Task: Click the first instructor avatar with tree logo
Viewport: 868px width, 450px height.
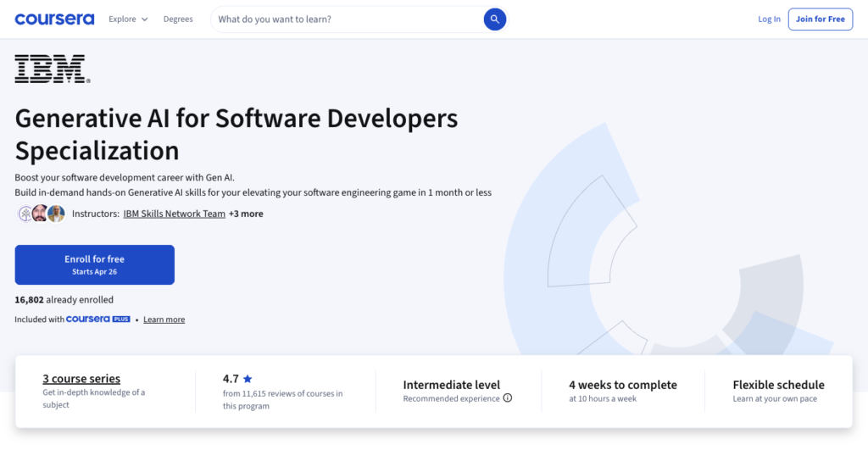Action: point(25,214)
